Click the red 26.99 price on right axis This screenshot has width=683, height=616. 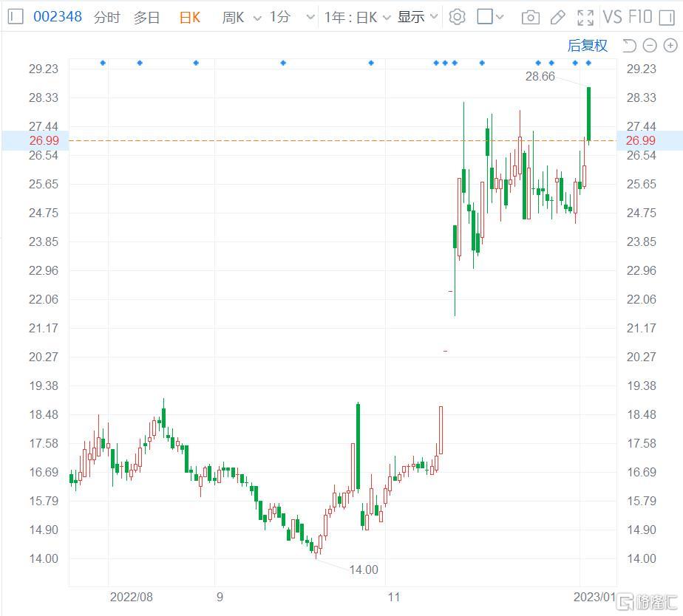tap(640, 140)
